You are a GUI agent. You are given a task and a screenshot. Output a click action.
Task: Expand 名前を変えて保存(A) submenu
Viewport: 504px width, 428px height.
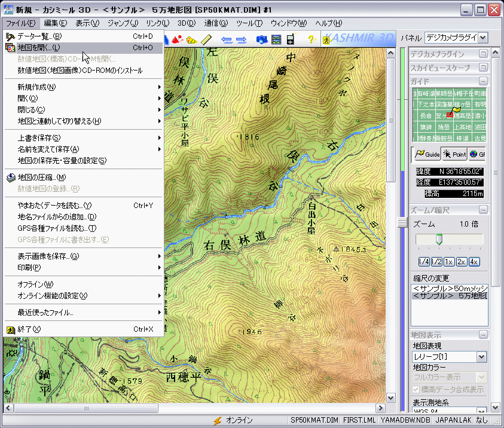click(84, 149)
